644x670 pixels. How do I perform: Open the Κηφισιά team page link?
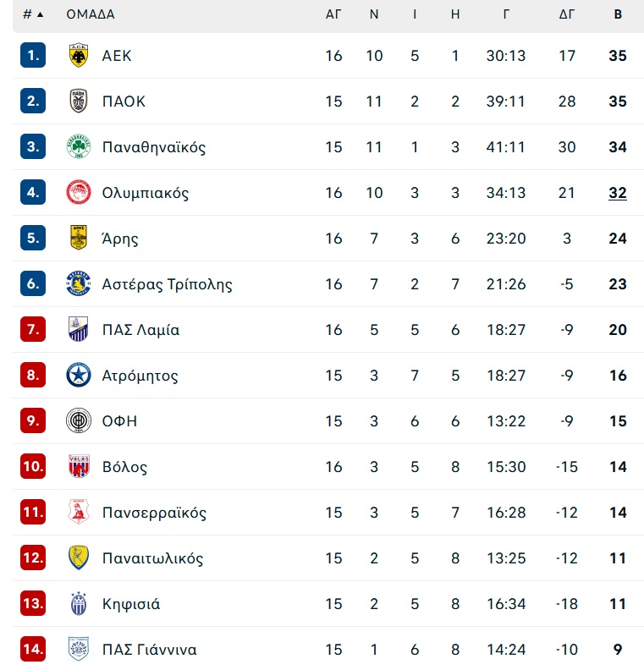pyautogui.click(x=131, y=604)
